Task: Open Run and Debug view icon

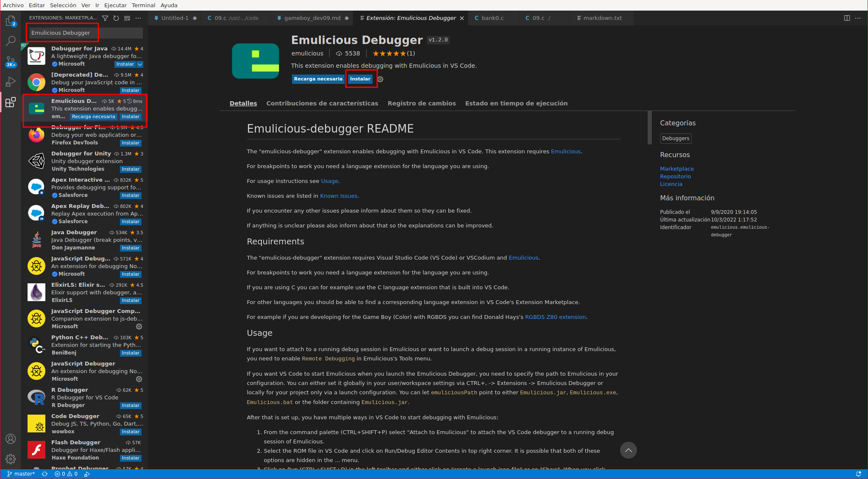Action: [11, 82]
